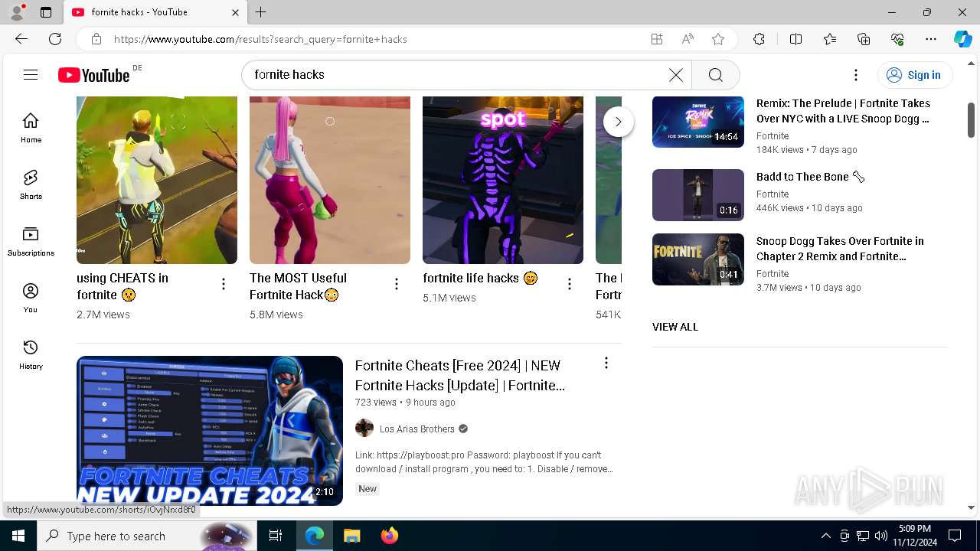
Task: Open the app available icon in address bar
Action: [x=656, y=39]
